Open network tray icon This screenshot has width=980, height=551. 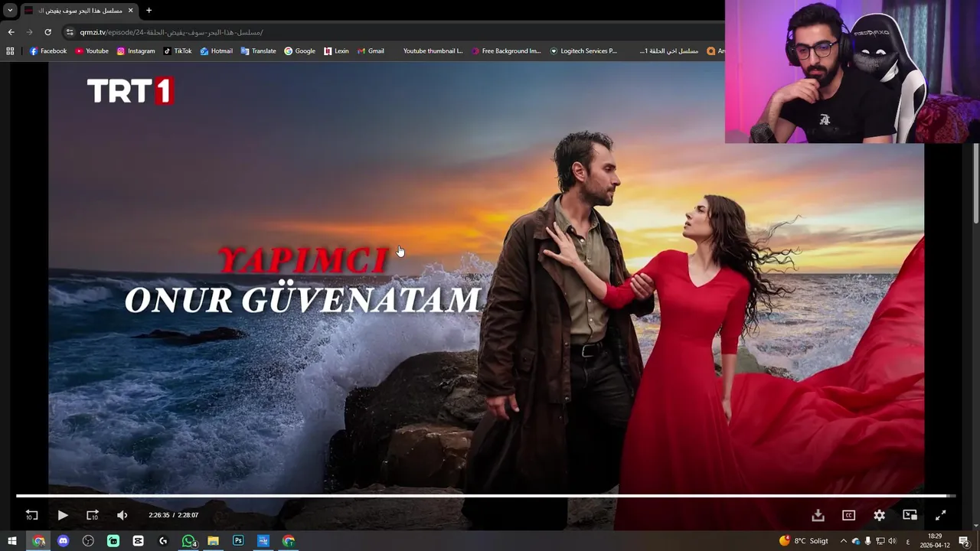pos(880,541)
